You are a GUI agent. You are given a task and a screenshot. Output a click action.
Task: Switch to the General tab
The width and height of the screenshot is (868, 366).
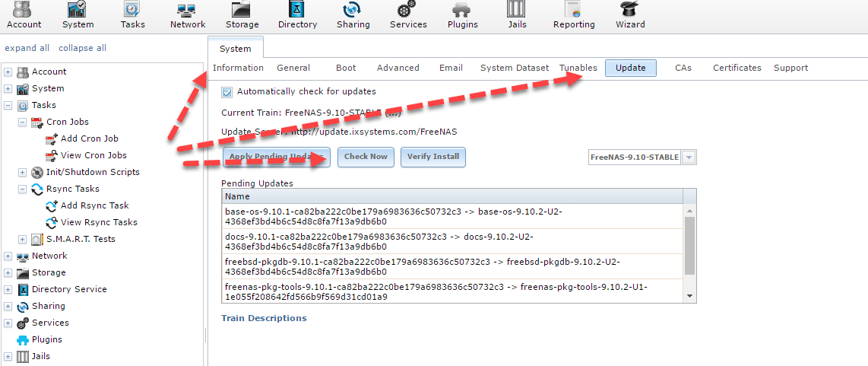(293, 68)
